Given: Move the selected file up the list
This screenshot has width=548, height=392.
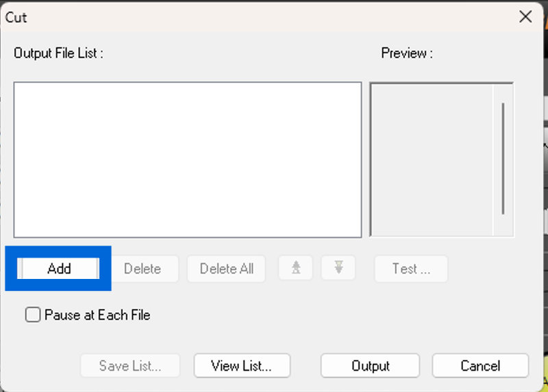Looking at the screenshot, I should point(296,269).
